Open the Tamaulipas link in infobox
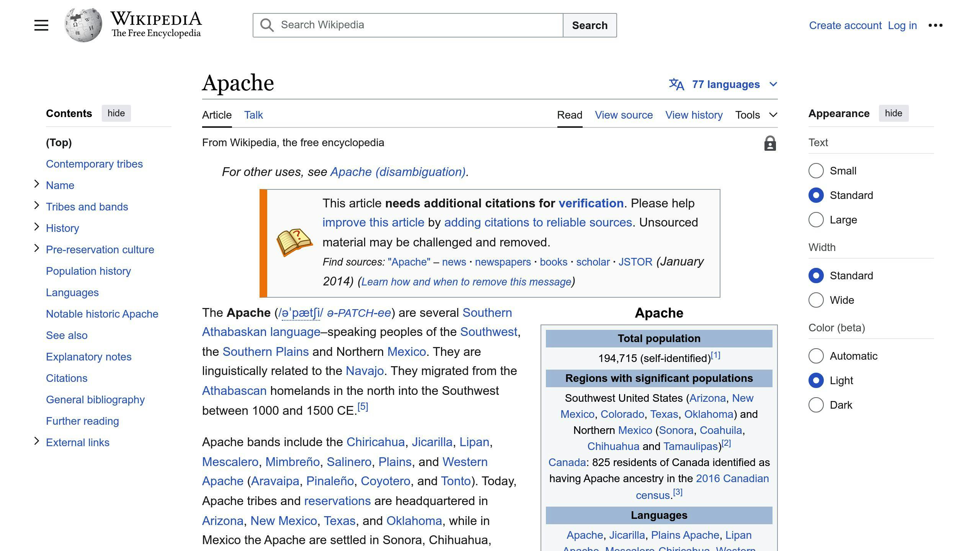This screenshot has height=551, width=980. click(x=691, y=446)
